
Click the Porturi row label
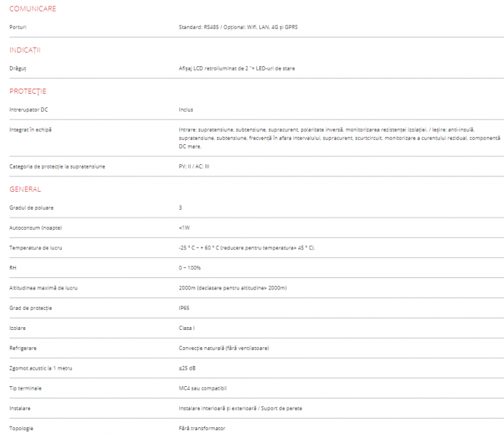pyautogui.click(x=19, y=27)
